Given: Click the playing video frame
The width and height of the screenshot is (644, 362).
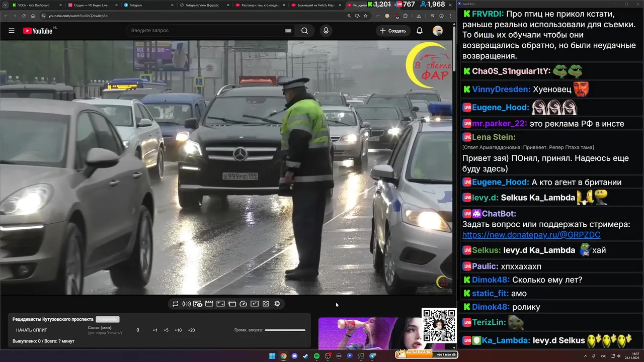Looking at the screenshot, I should pos(226,167).
